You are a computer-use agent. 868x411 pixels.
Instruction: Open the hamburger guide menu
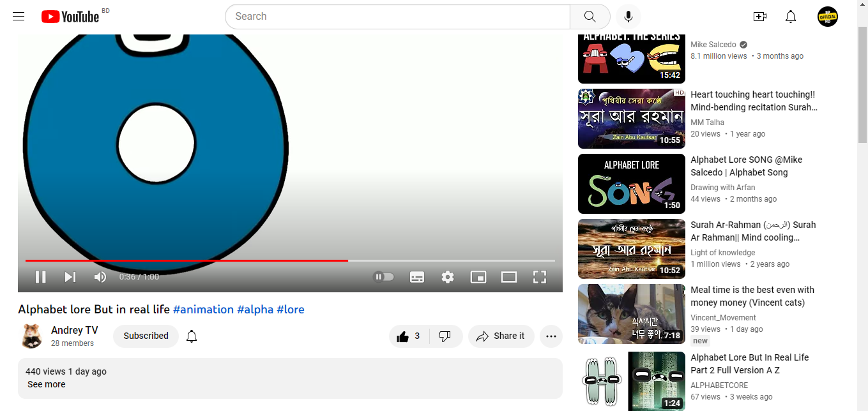[x=19, y=17]
